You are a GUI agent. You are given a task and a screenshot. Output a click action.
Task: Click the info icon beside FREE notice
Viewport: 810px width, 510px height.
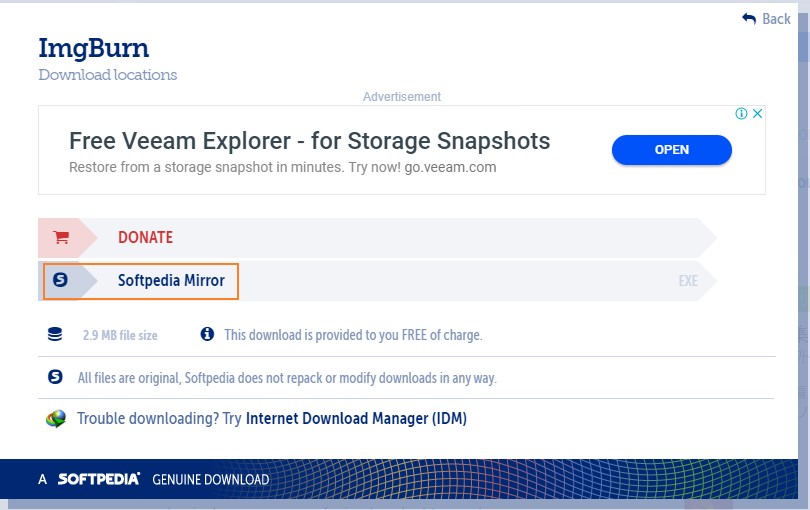(x=207, y=334)
